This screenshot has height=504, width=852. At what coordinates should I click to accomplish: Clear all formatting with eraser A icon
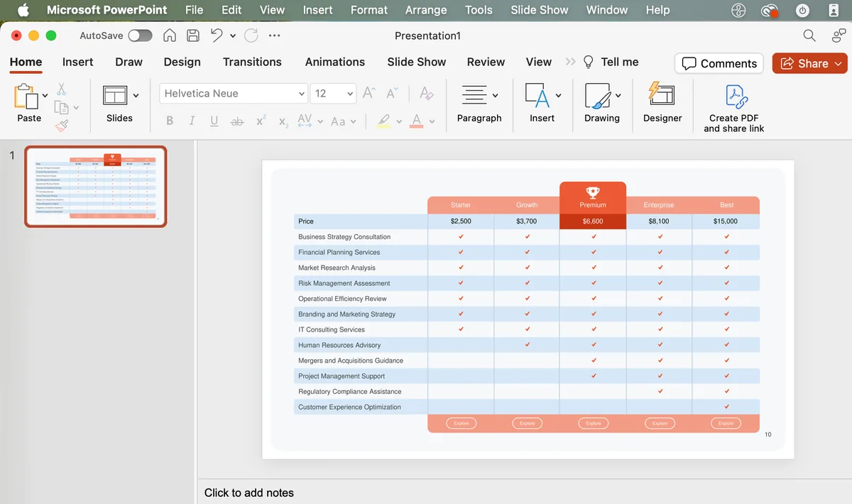pos(426,93)
